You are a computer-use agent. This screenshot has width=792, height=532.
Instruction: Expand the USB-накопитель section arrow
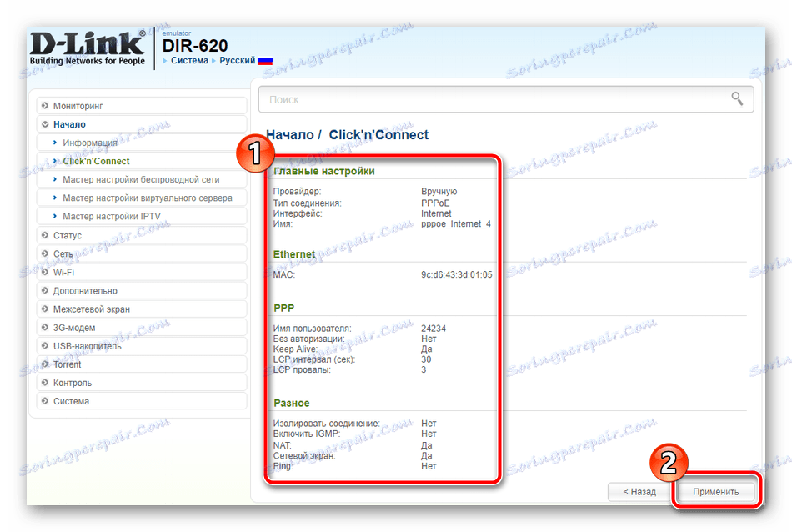pos(45,345)
